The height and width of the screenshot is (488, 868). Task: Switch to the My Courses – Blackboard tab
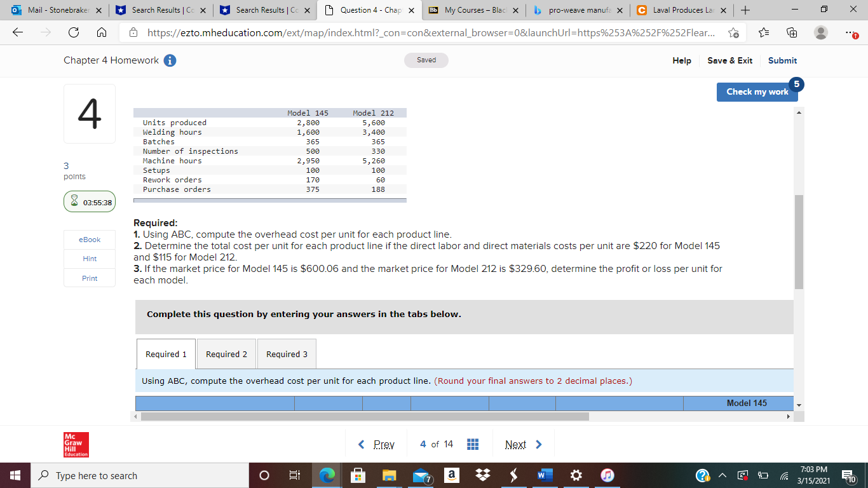[x=473, y=10]
